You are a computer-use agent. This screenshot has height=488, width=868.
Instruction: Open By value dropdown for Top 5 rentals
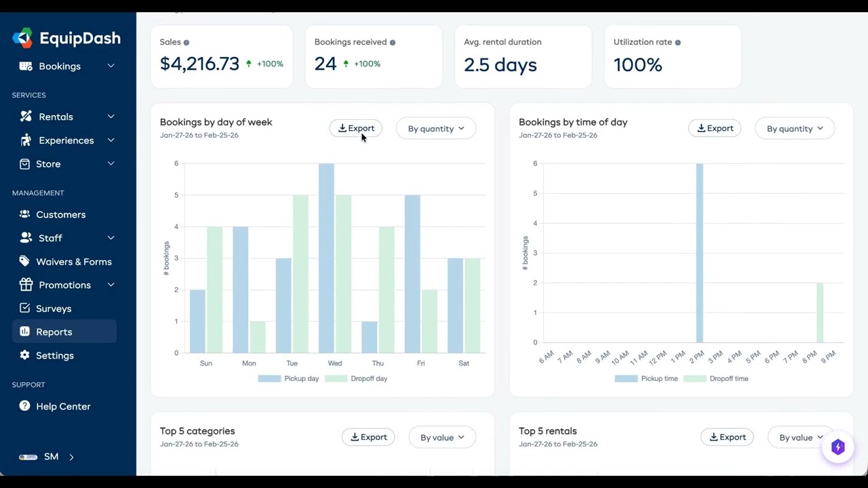[801, 437]
